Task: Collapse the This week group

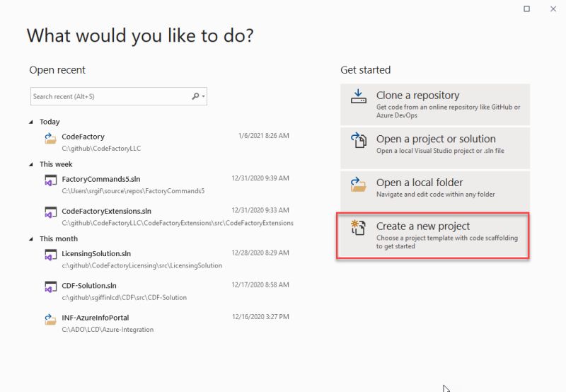Action: [31, 165]
